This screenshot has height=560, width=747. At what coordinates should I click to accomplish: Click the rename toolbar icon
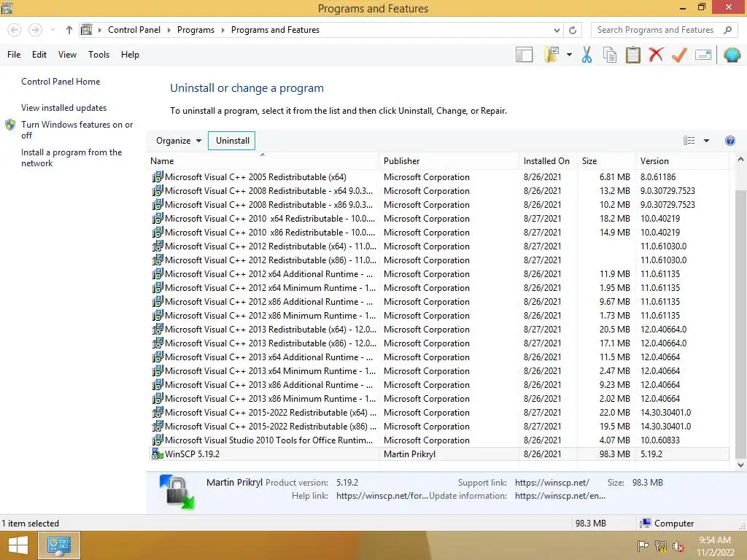click(703, 55)
